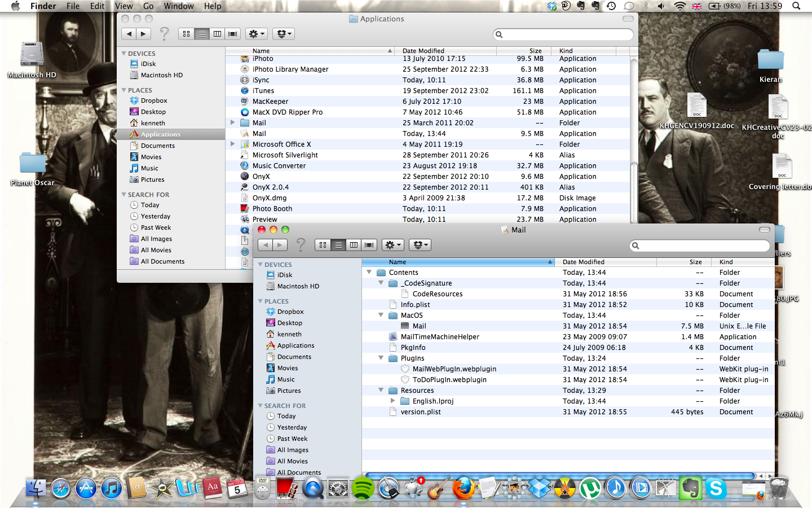
Task: Open the View menu
Action: tap(123, 6)
